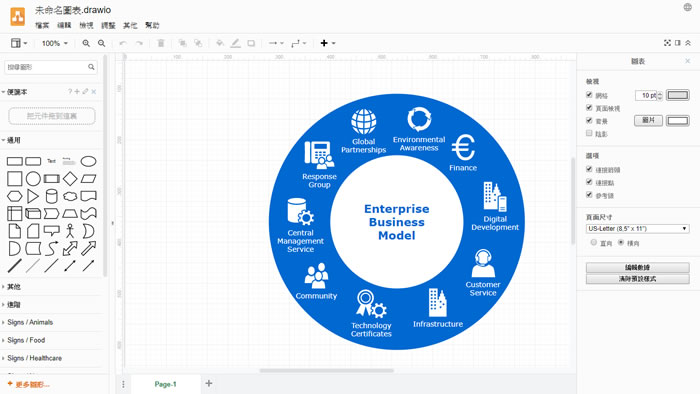This screenshot has width=700, height=394.
Task: Open the 100% zoom level dropdown
Action: coord(54,43)
